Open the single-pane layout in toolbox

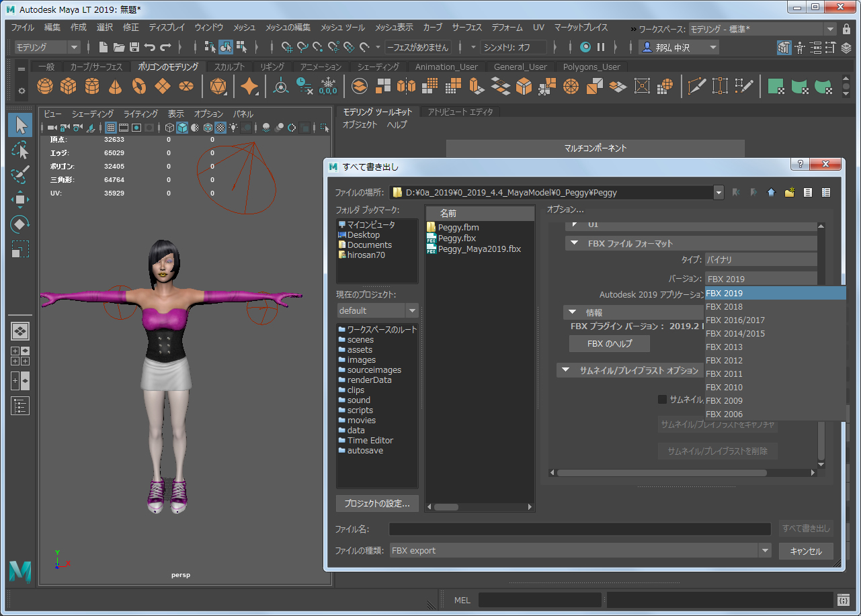tap(20, 331)
